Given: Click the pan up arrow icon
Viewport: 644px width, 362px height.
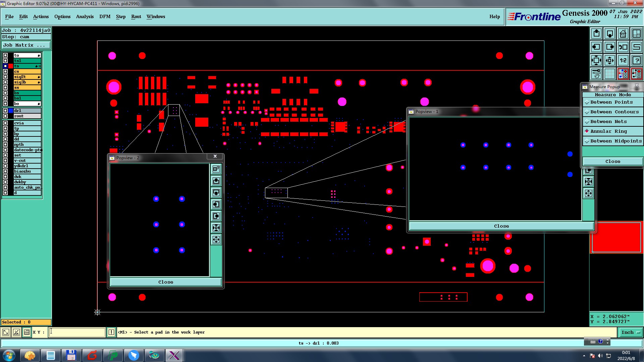Looking at the screenshot, I should [x=596, y=34].
